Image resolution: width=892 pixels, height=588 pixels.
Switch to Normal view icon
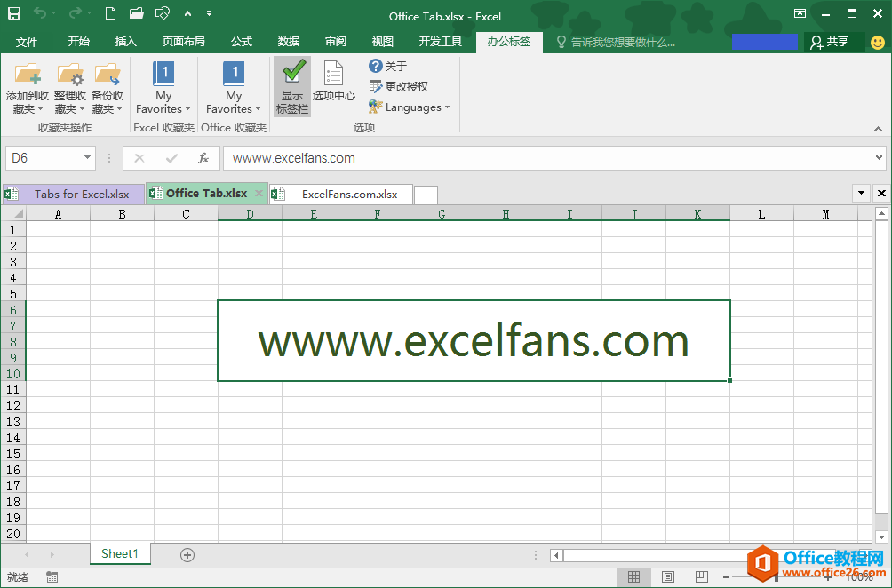[633, 576]
